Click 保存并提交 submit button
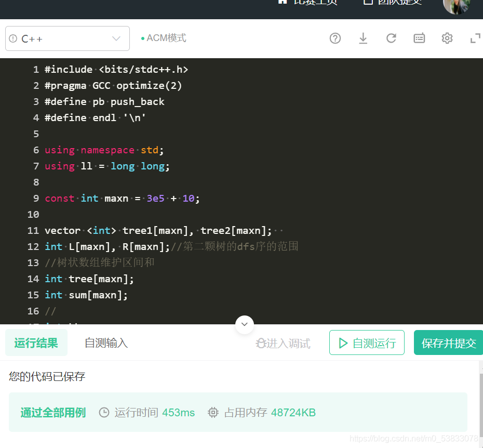Screen dimensions: 483x448 point(449,342)
